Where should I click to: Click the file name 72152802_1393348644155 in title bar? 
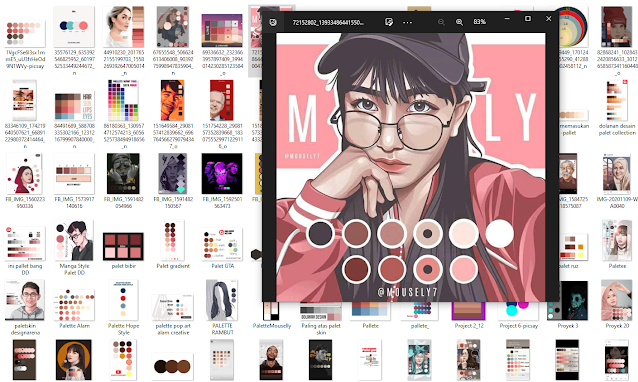[328, 22]
